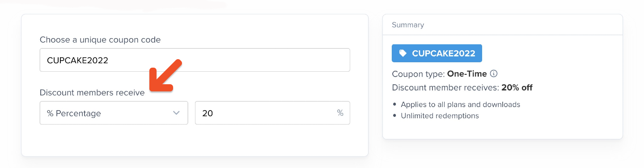Click inside the CUPCAKE2022 coupon code field

tap(195, 60)
